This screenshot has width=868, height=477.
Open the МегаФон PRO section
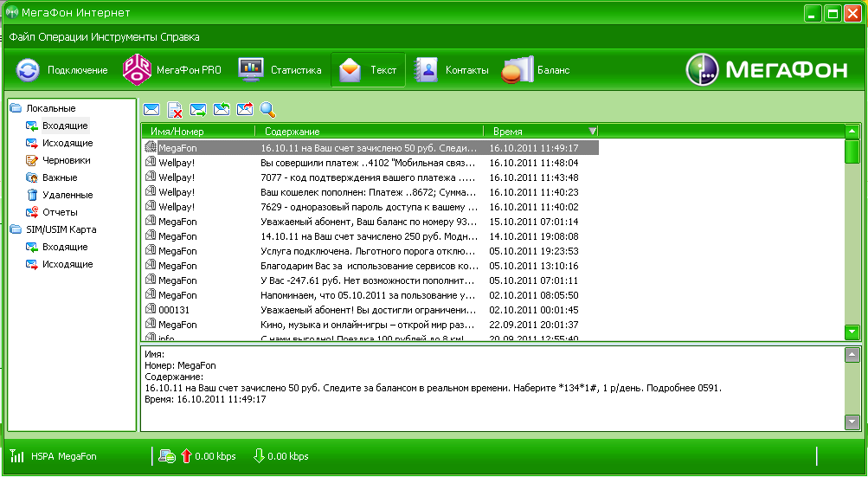[172, 70]
